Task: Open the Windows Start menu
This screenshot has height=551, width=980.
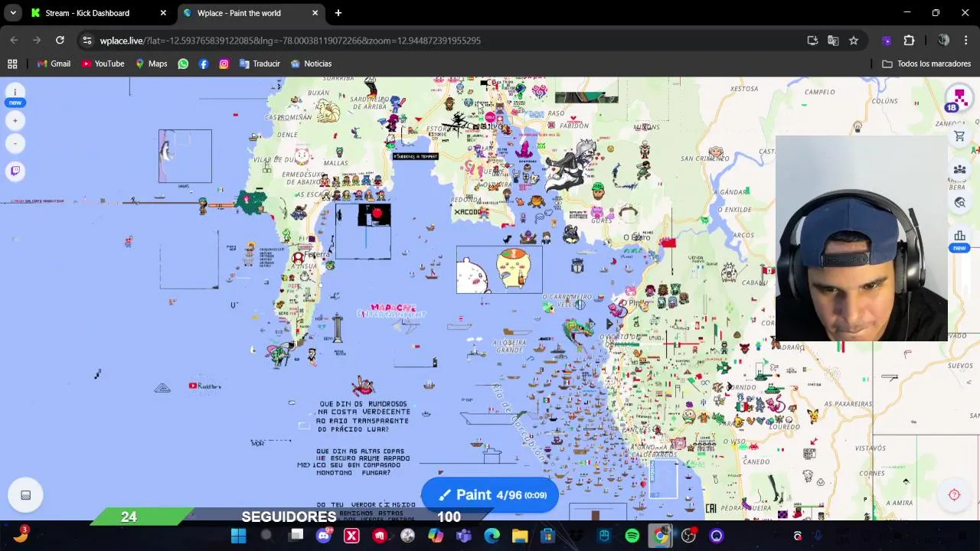Action: [239, 536]
